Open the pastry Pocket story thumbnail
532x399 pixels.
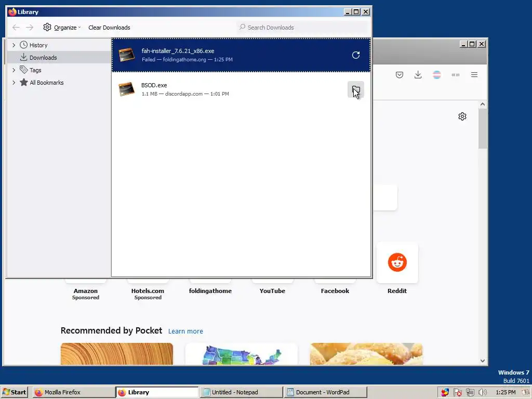(366, 354)
